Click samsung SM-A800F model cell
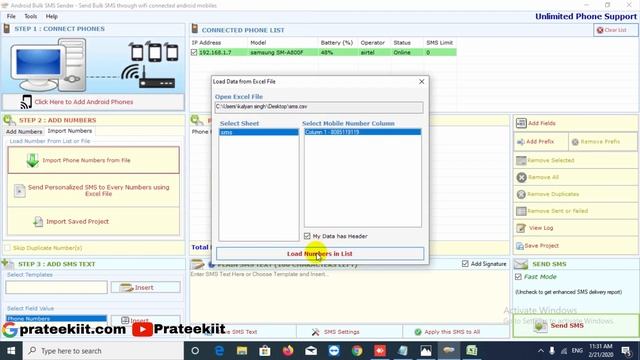 277,52
